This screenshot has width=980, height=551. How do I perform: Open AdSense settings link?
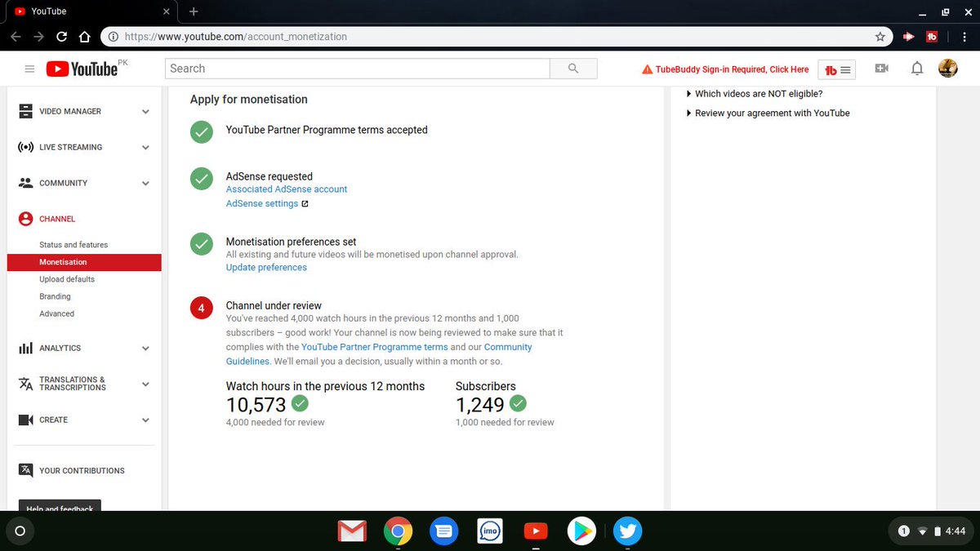coord(262,204)
